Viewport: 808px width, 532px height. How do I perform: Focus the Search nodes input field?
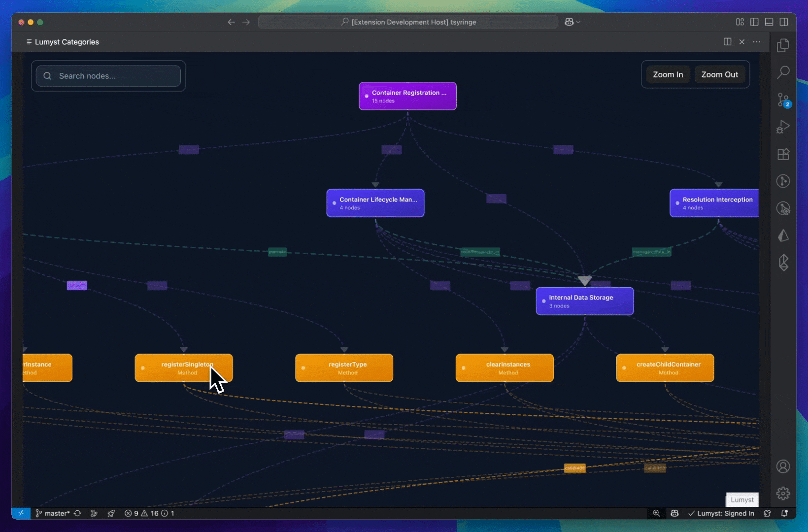pyautogui.click(x=108, y=76)
